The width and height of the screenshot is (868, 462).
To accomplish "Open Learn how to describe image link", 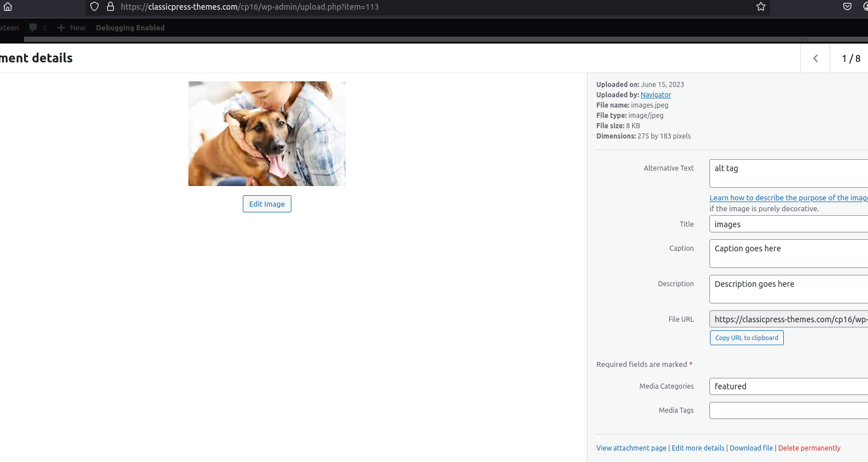I will click(x=788, y=198).
